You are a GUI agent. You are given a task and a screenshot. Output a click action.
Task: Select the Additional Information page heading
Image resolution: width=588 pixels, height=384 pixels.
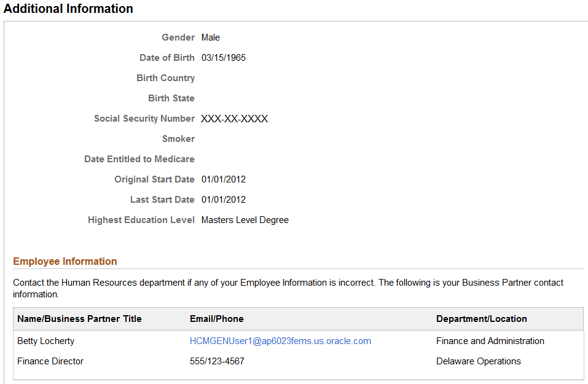pyautogui.click(x=68, y=9)
